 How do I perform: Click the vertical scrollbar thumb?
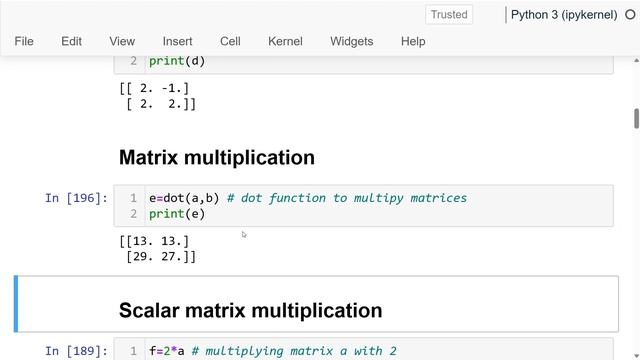(x=636, y=119)
